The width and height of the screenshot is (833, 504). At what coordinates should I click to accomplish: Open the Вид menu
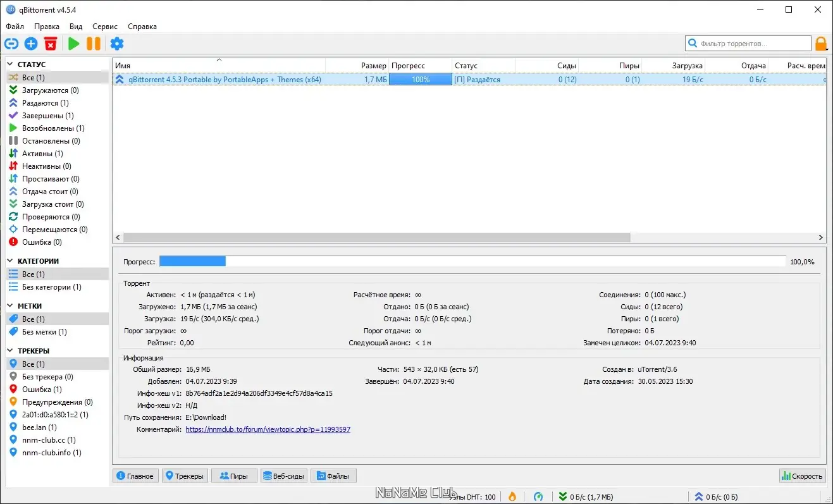pos(76,27)
